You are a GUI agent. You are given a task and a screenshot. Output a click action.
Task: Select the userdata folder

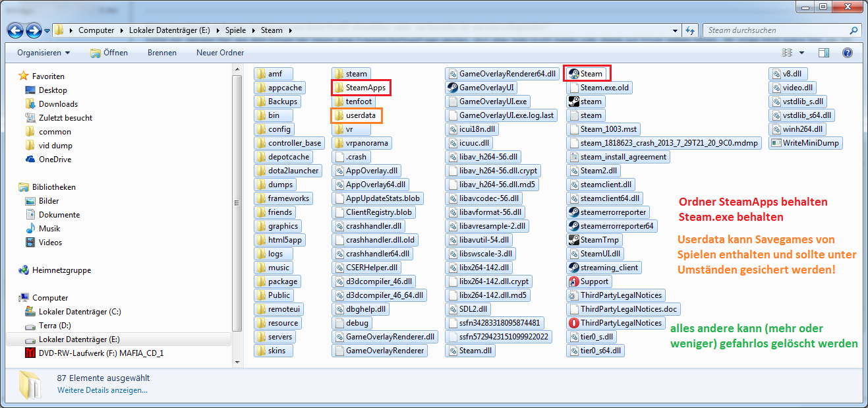[x=356, y=115]
